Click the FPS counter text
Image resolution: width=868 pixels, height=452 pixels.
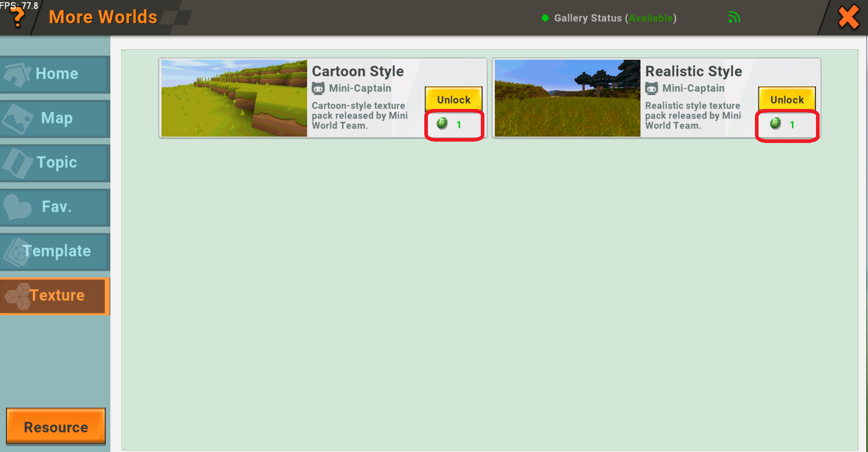click(19, 5)
